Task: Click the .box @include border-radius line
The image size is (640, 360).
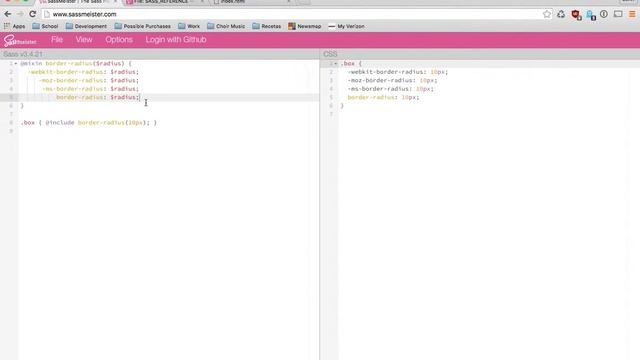Action: point(89,122)
